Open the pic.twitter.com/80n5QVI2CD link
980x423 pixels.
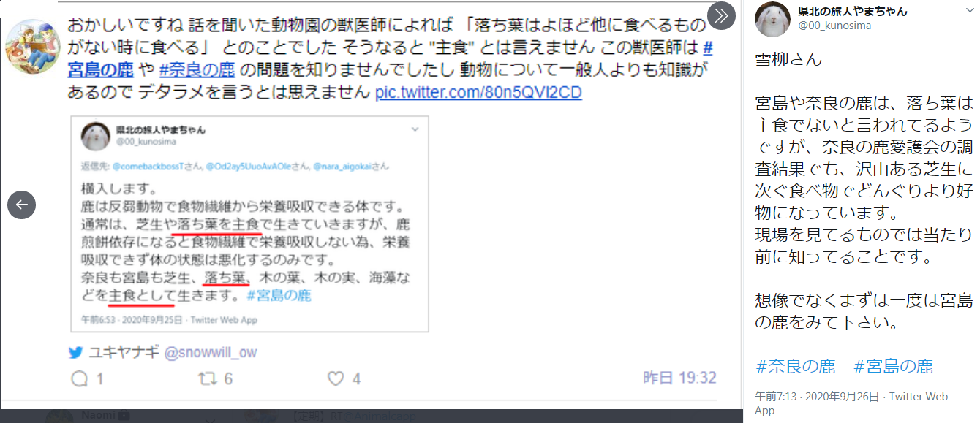(x=478, y=93)
